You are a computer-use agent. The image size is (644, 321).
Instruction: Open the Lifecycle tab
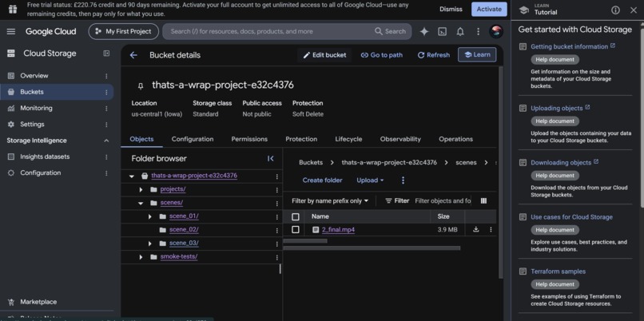pyautogui.click(x=348, y=139)
